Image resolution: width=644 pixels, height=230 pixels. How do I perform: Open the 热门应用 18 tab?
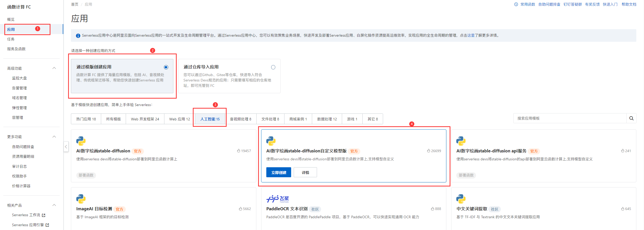click(x=86, y=119)
